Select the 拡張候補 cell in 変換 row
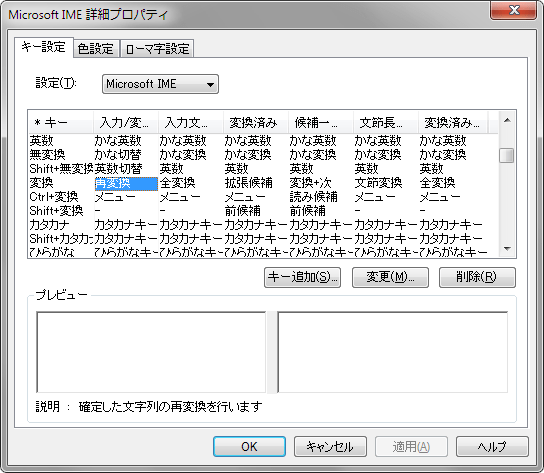The width and height of the screenshot is (544, 473). pos(248,183)
